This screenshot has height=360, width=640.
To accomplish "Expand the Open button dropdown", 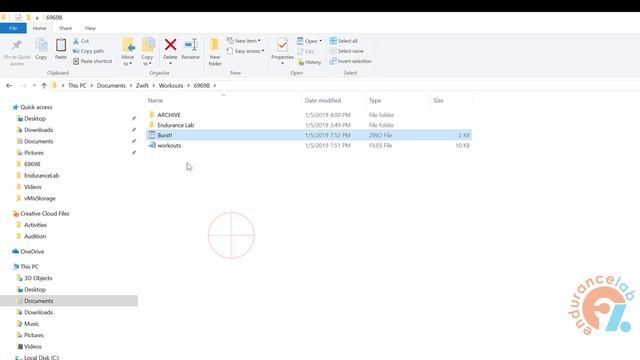I will click(x=320, y=41).
